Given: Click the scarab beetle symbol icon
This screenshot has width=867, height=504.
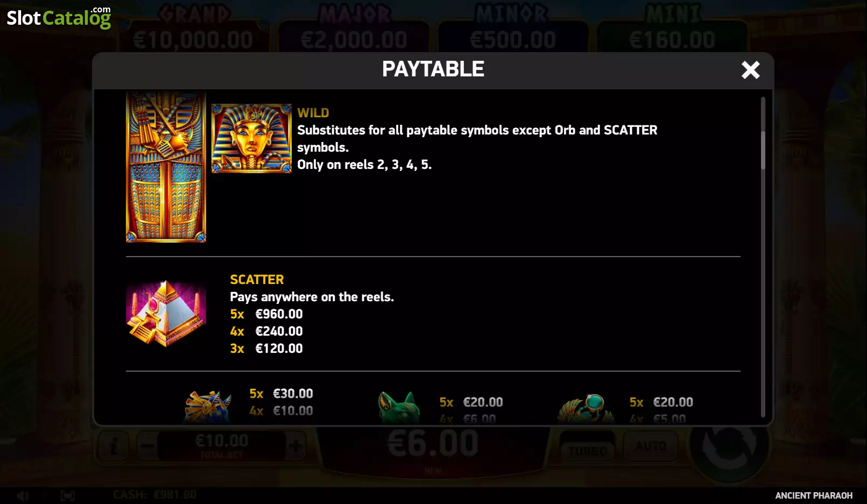Looking at the screenshot, I should 586,408.
